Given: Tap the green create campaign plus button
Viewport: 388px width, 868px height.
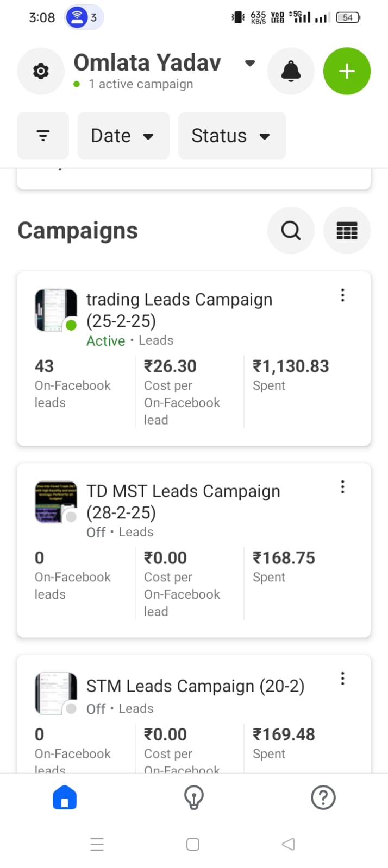Looking at the screenshot, I should [x=347, y=71].
